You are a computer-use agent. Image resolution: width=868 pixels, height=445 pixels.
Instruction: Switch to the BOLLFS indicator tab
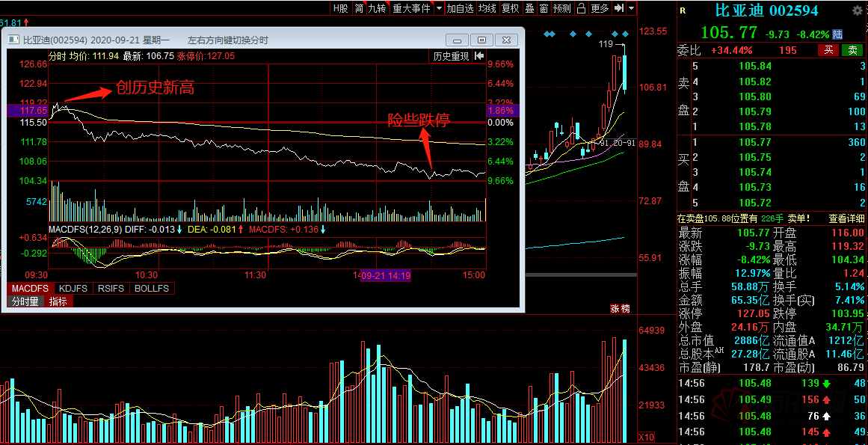(x=152, y=289)
